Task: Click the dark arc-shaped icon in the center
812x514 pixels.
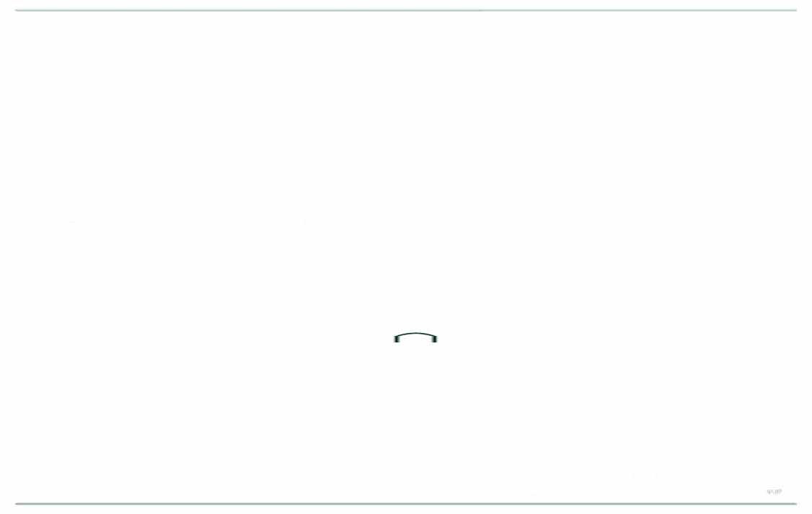Action: coord(415,337)
